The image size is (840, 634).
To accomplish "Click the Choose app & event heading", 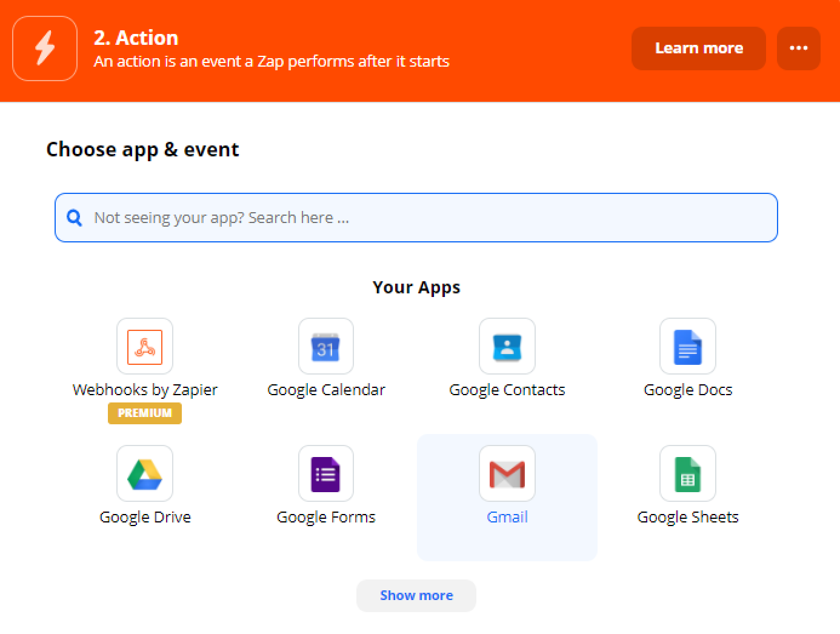I will tap(142, 150).
